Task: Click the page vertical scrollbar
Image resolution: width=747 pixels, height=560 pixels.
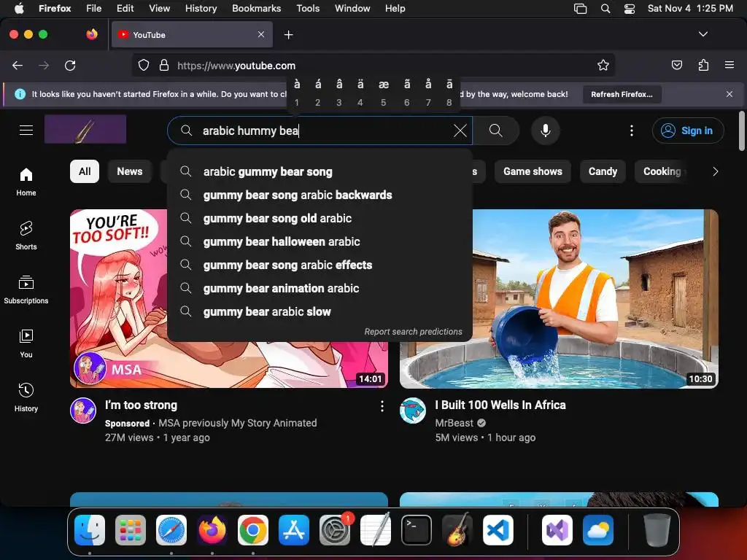Action: click(x=741, y=131)
